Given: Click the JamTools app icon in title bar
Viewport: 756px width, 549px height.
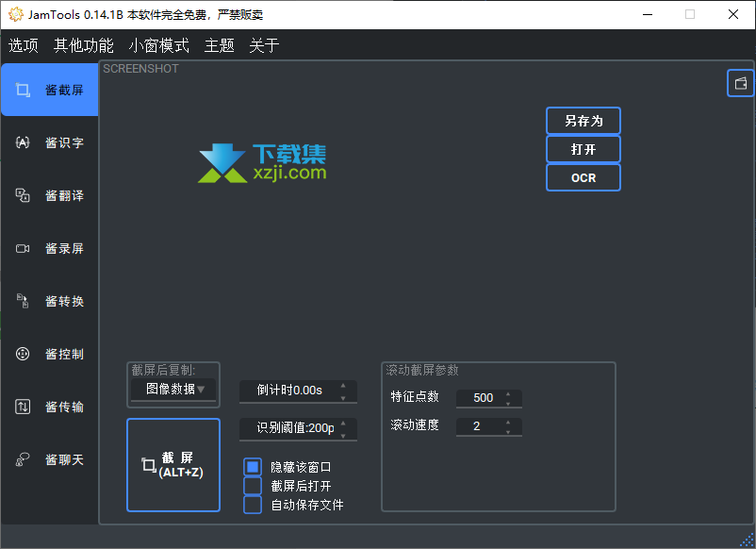Looking at the screenshot, I should click(15, 14).
